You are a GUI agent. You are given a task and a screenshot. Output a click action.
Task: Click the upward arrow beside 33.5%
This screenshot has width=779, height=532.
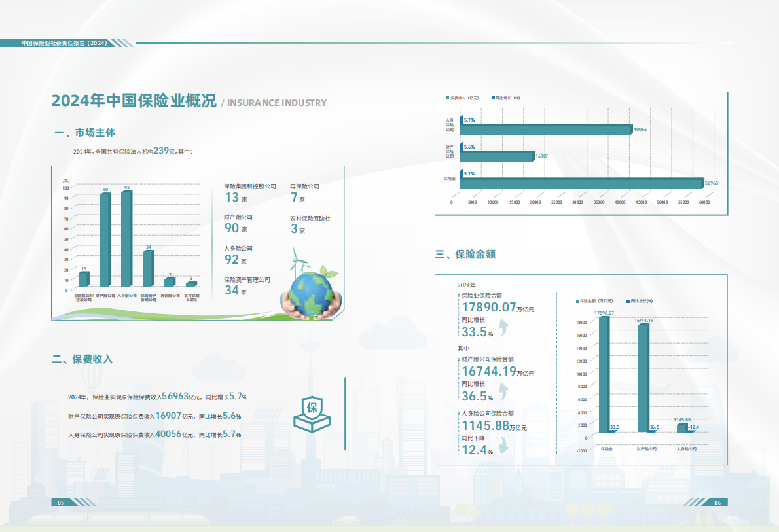click(x=504, y=327)
